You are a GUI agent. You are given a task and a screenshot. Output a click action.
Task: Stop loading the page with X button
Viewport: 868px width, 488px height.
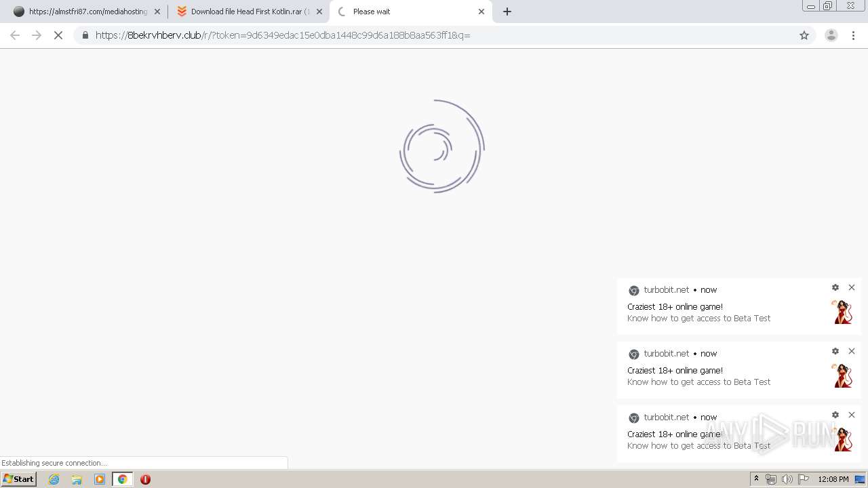tap(58, 35)
